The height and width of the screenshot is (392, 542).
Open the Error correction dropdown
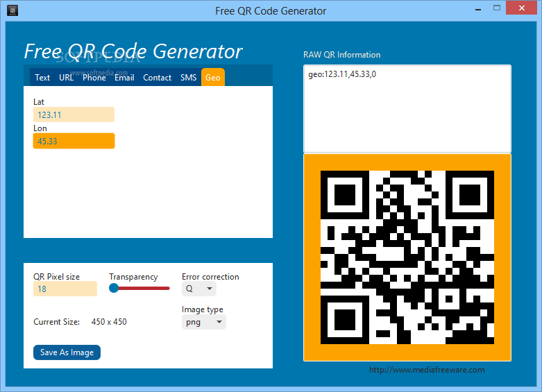coord(199,289)
